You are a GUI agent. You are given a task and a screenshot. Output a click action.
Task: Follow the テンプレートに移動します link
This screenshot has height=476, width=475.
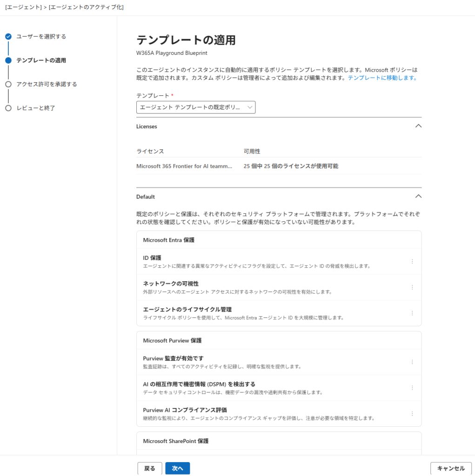[382, 78]
